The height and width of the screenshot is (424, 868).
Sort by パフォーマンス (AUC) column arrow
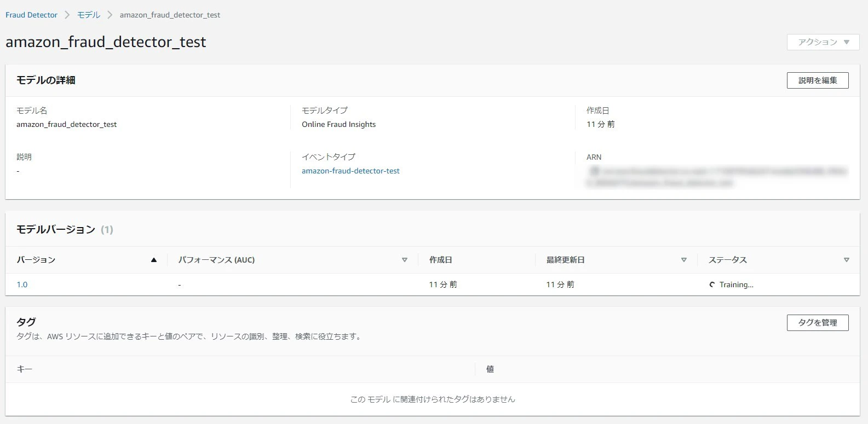[x=405, y=260]
